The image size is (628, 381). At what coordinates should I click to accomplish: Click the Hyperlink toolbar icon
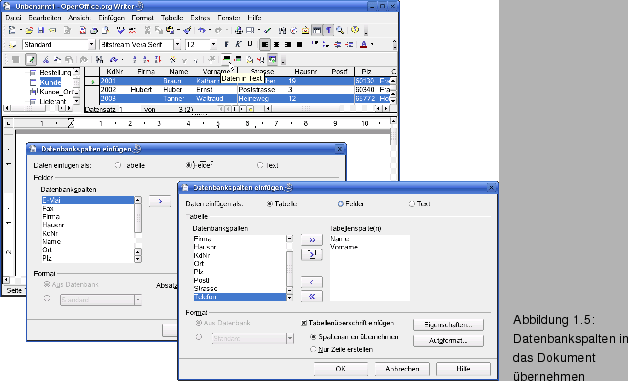pos(239,30)
